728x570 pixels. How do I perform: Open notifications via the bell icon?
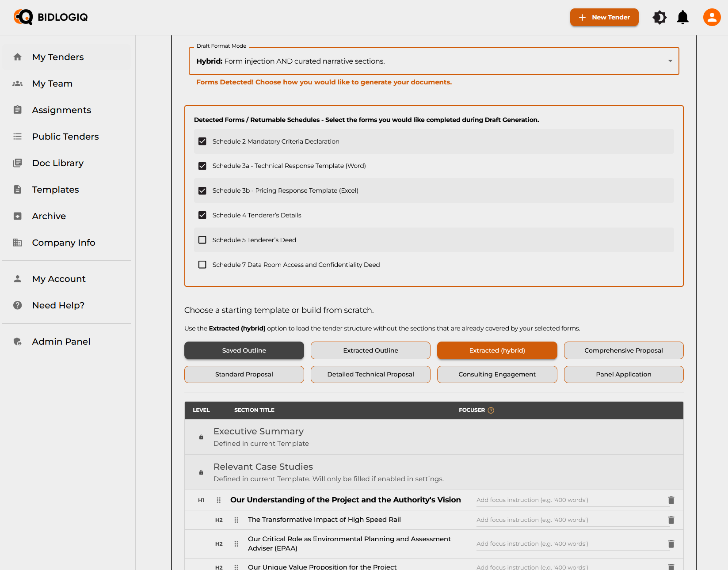click(682, 17)
